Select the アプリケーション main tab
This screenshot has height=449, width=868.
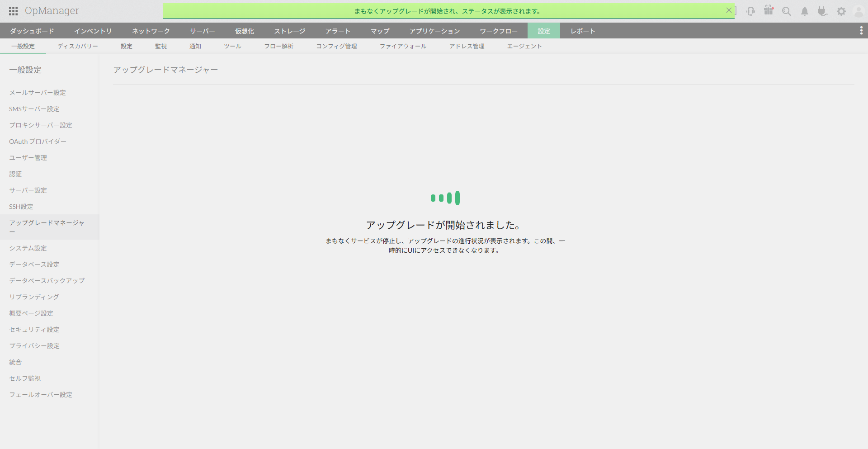pos(435,31)
